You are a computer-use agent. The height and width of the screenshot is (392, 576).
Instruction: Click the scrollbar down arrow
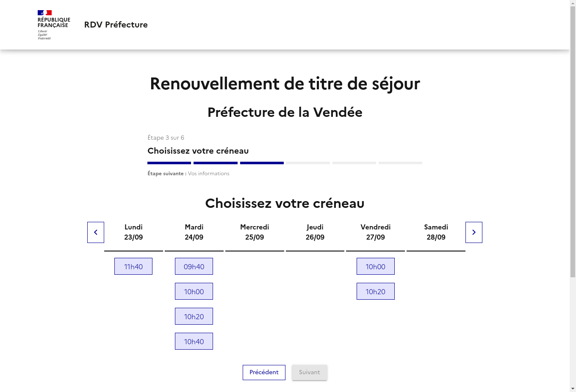click(573, 389)
